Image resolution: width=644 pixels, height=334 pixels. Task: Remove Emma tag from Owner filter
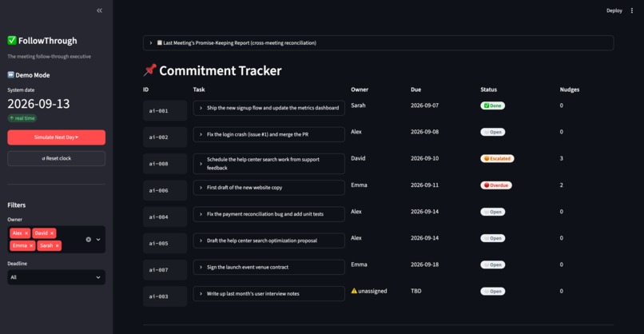31,245
